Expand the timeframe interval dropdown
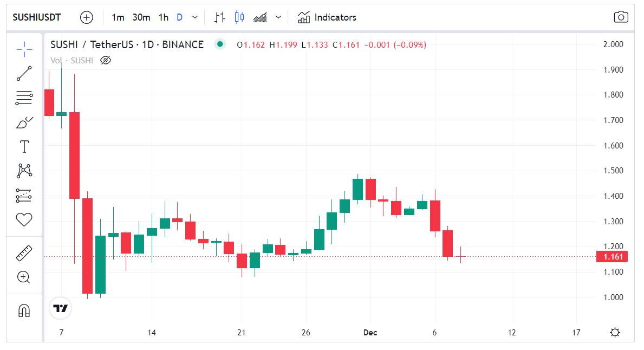Screen dimensions: 644x350 coord(195,17)
